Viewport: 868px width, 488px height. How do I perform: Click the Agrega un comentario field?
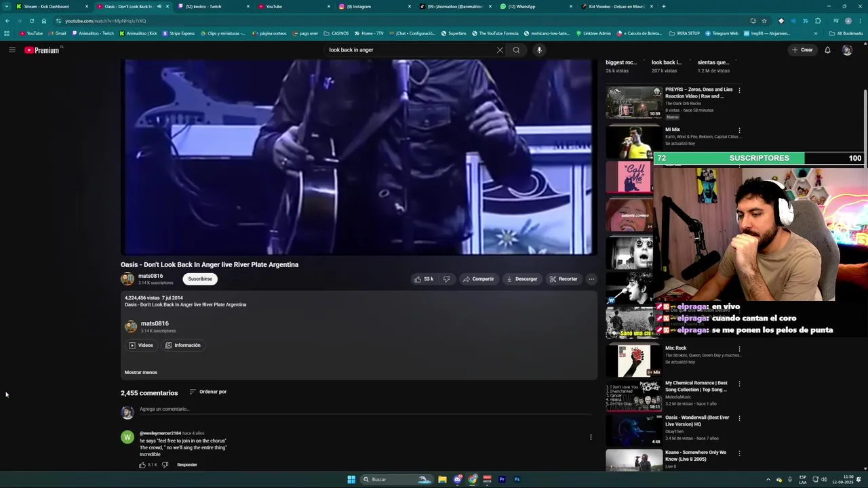(x=366, y=409)
